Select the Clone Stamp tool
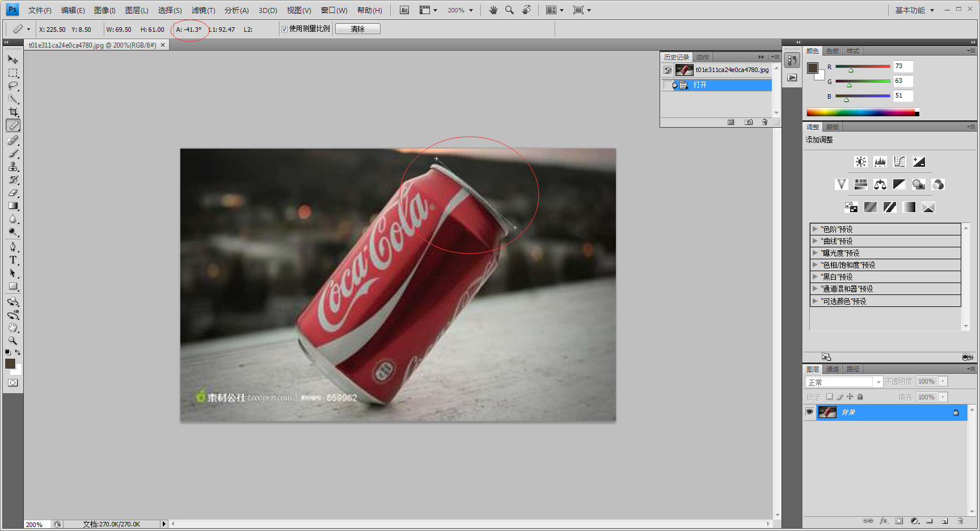 coord(13,167)
